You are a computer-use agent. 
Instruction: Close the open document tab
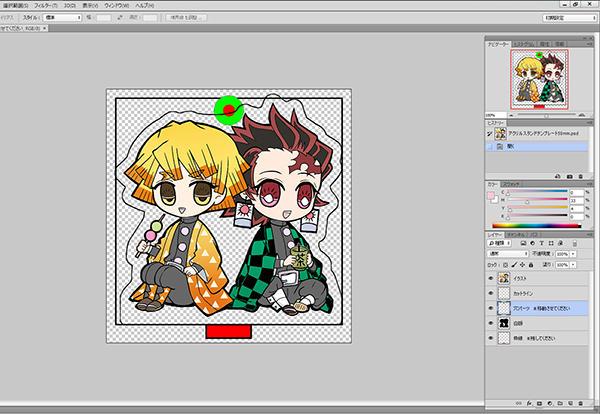click(44, 28)
